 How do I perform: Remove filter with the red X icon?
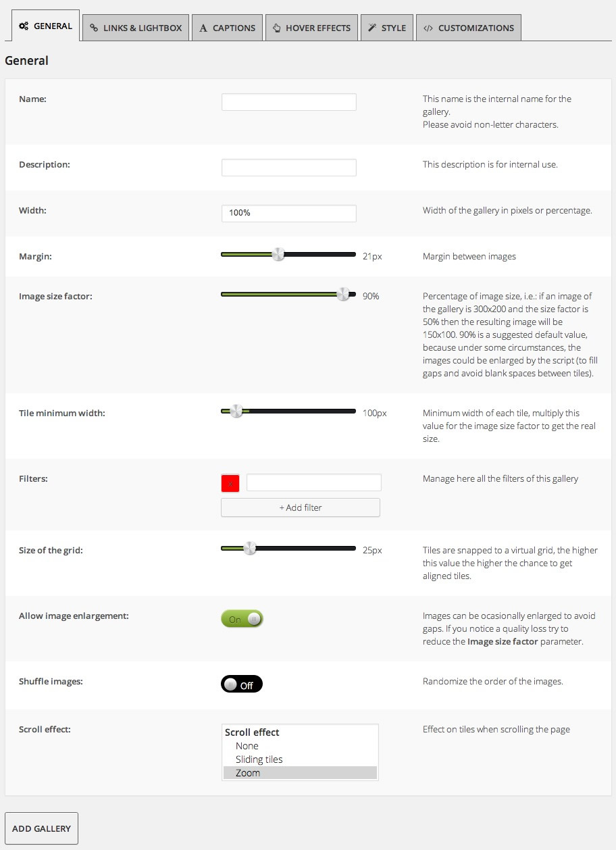(230, 483)
